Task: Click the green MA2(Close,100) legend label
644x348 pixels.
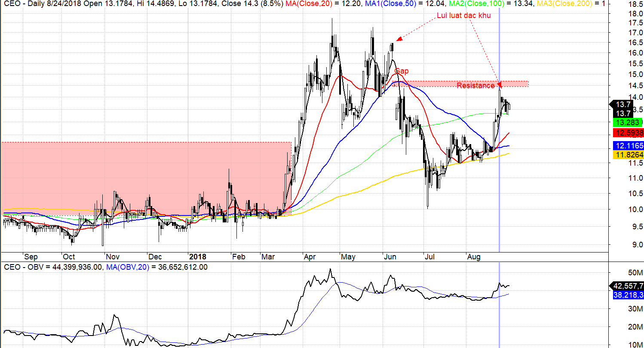Action: (x=481, y=4)
